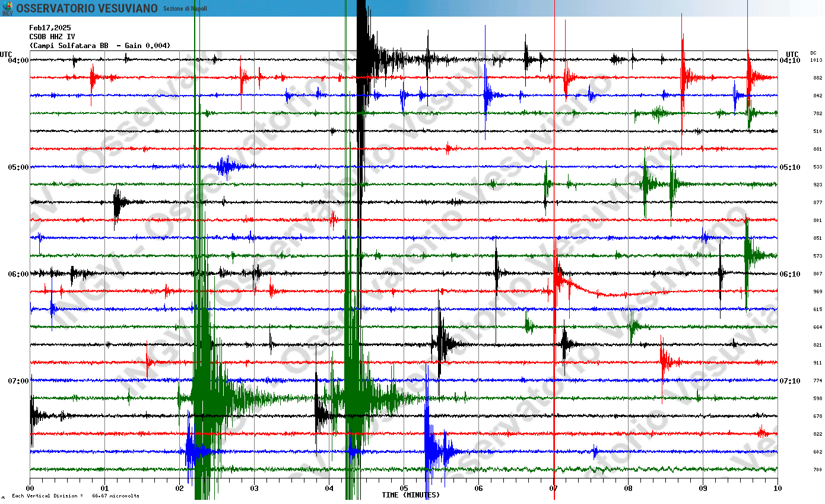Click the 'TIME (MINUTES)' axis label

pyautogui.click(x=411, y=495)
